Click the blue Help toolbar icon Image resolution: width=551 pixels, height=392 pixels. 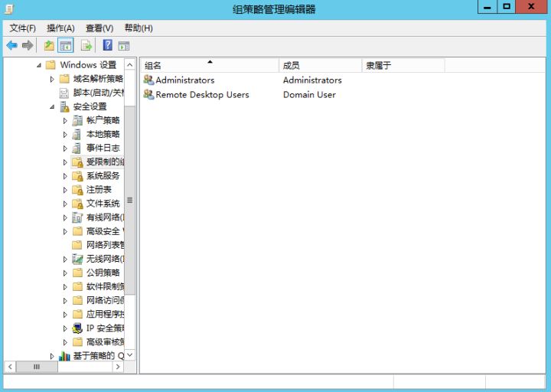(x=108, y=45)
